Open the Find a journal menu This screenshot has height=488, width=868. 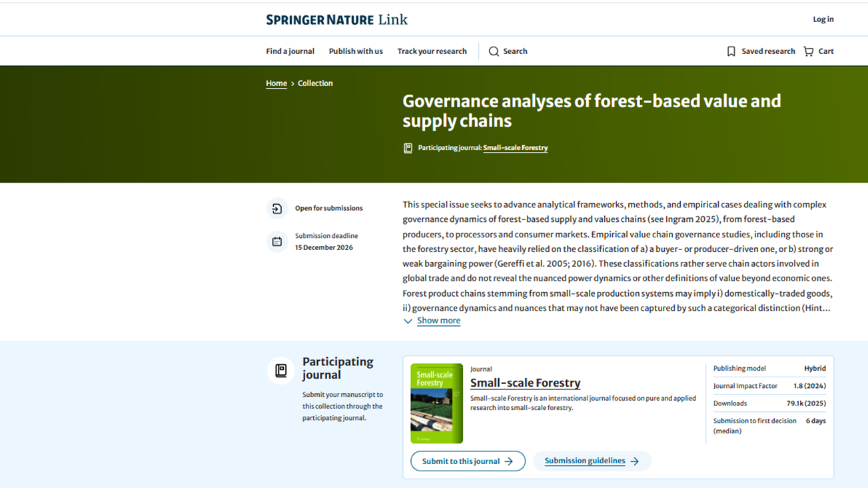[290, 51]
